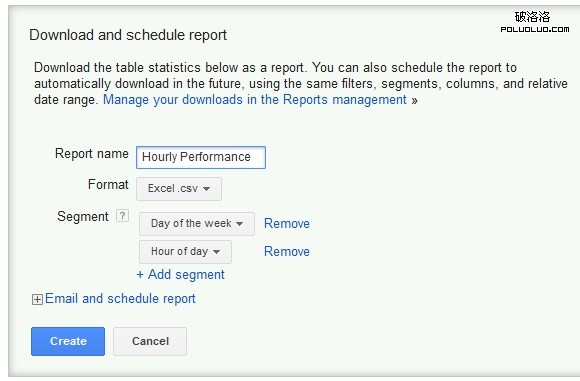Screen dimensions: 580x381
Task: Focus the Report name field containing Hourly Performance
Action: (201, 157)
